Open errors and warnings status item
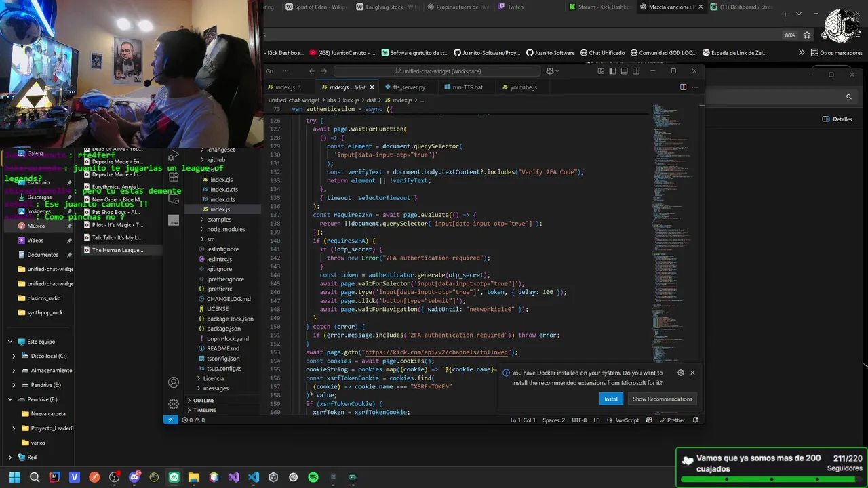The image size is (868, 488). click(x=193, y=420)
